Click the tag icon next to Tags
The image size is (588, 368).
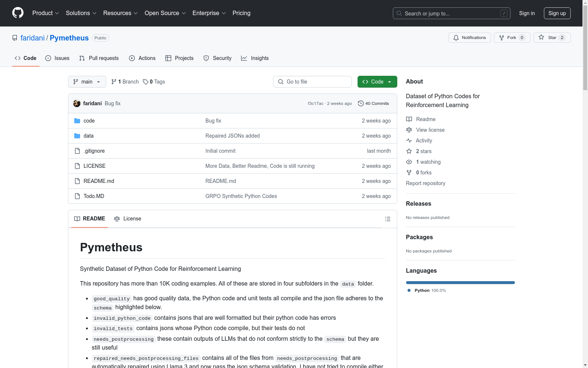pyautogui.click(x=146, y=82)
